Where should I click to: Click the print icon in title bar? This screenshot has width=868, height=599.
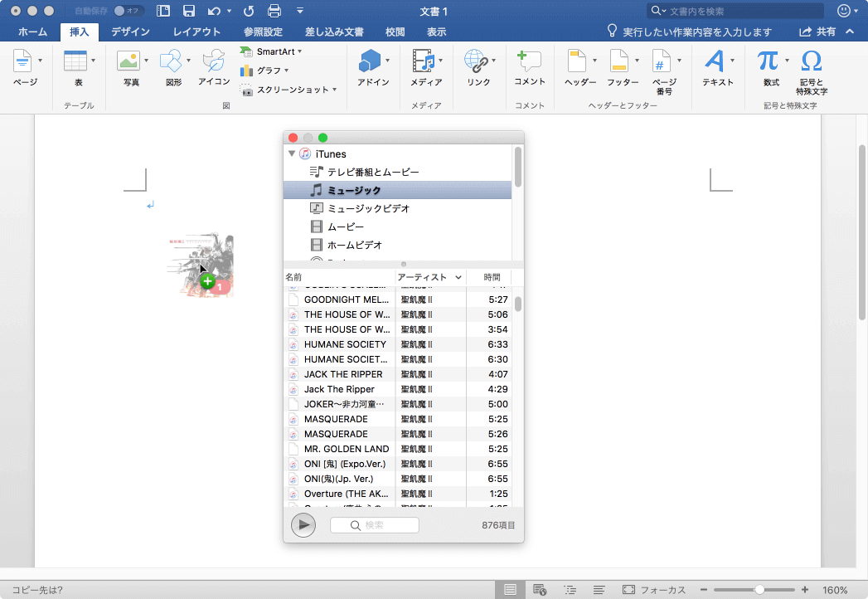coord(274,11)
